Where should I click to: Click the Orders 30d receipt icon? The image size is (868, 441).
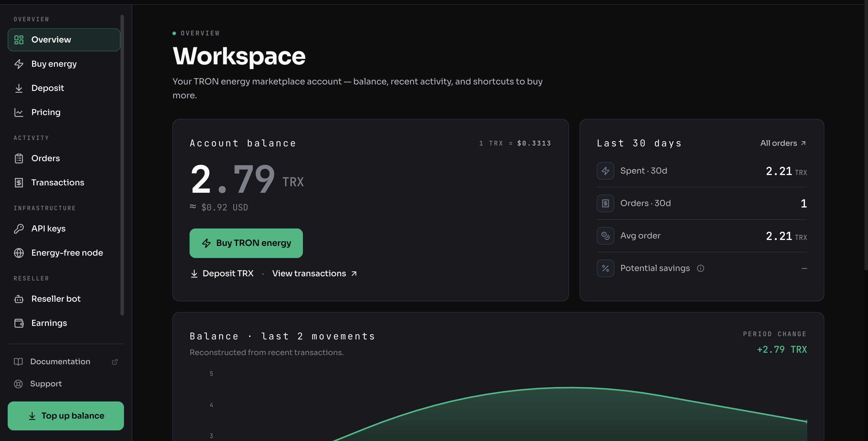[605, 203]
